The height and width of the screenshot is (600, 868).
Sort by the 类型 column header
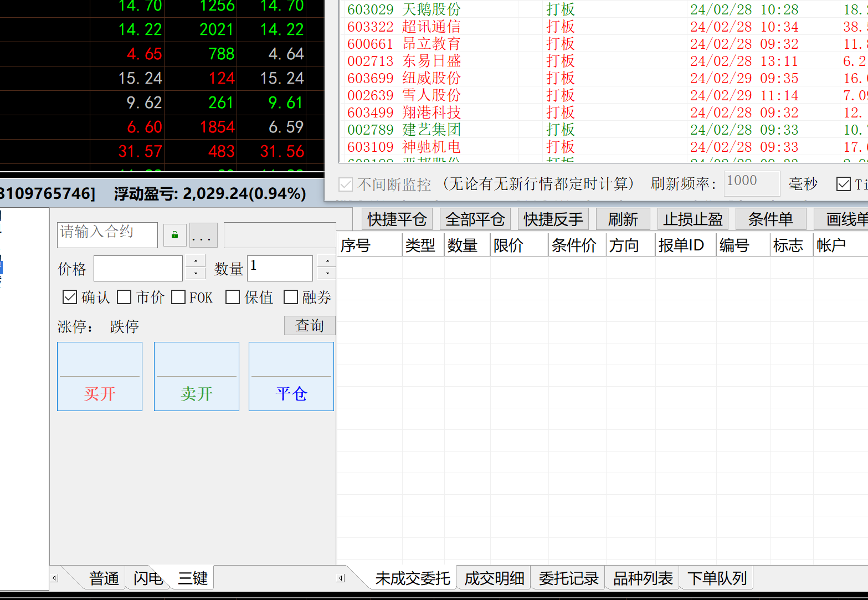point(424,245)
